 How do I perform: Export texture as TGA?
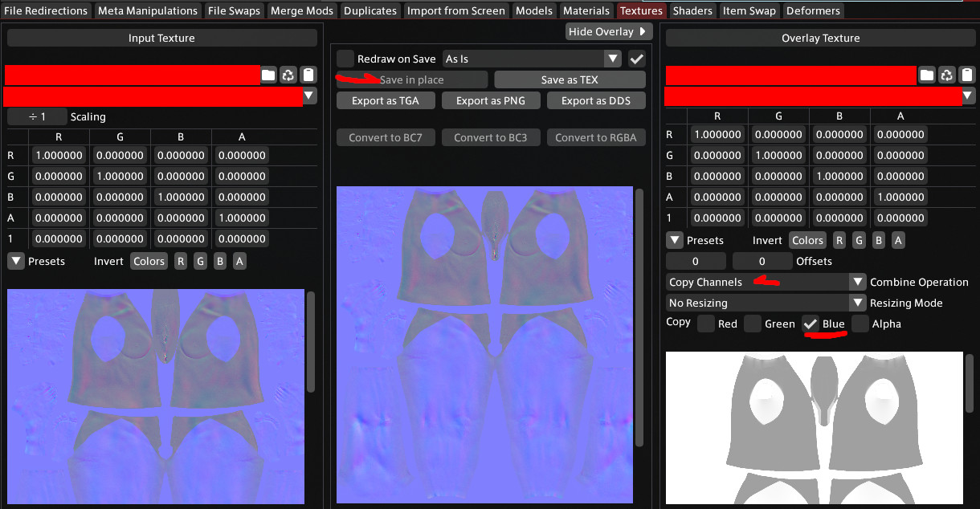point(386,100)
